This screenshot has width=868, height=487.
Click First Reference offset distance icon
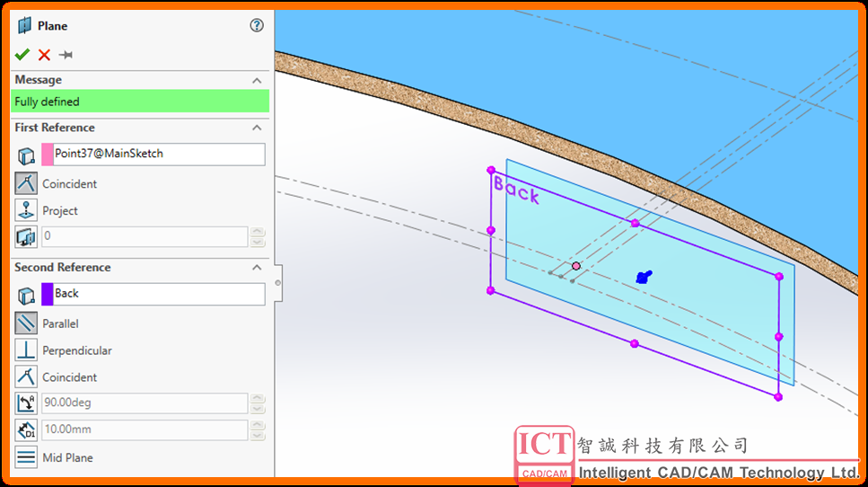click(26, 236)
